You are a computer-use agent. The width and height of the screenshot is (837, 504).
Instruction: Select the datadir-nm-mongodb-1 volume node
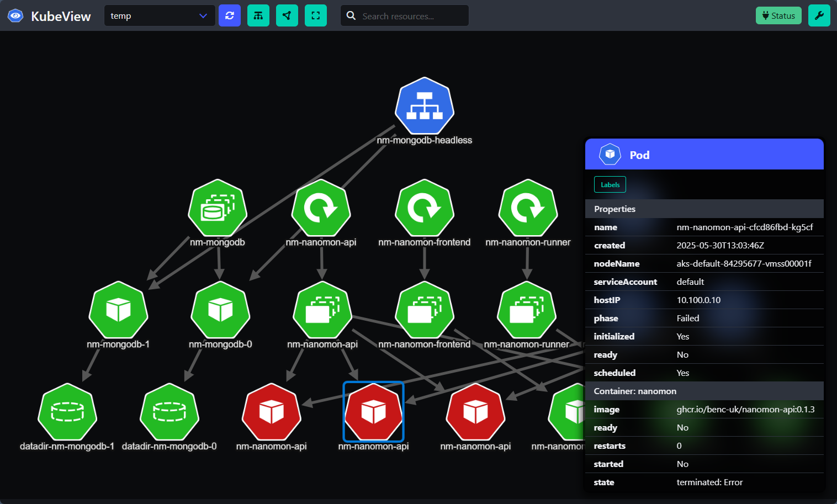pos(67,412)
